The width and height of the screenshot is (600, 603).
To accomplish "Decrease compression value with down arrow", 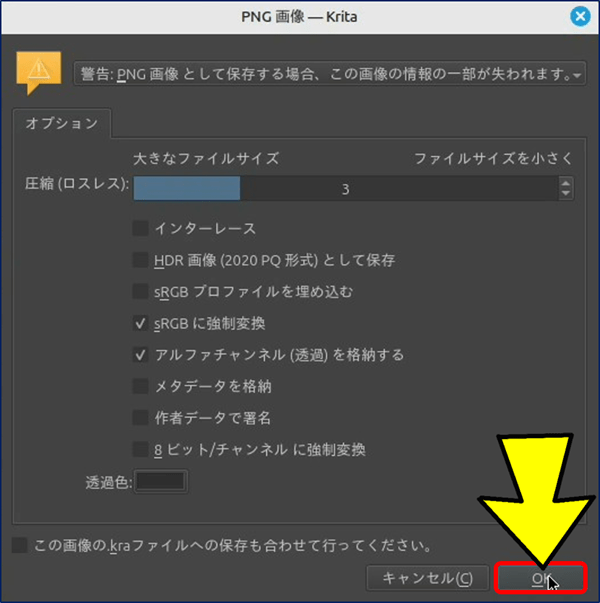I will (x=566, y=194).
